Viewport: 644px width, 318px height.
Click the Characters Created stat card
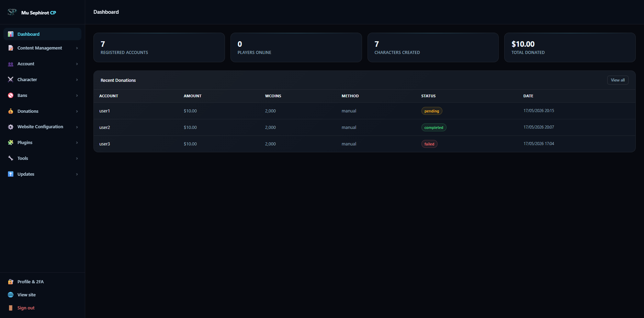coord(433,47)
